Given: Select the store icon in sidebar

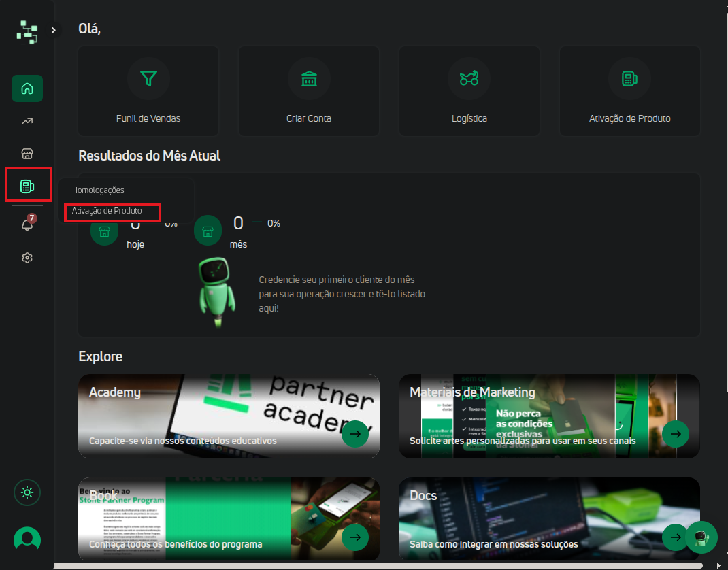Looking at the screenshot, I should (27, 154).
